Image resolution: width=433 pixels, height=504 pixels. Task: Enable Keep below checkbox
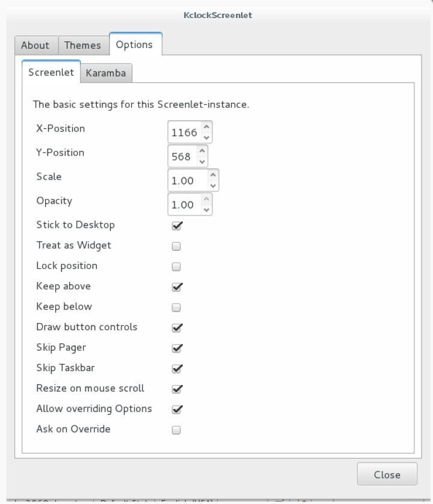(x=176, y=307)
